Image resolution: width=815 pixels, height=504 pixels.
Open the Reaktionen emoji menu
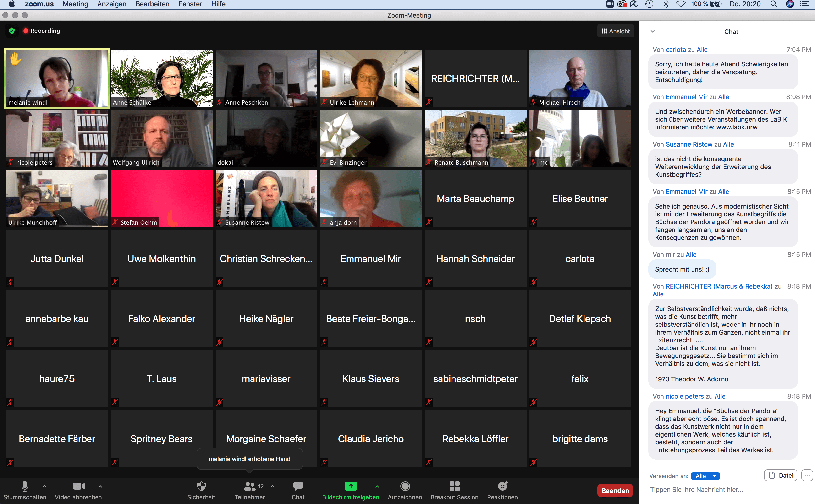click(x=502, y=486)
